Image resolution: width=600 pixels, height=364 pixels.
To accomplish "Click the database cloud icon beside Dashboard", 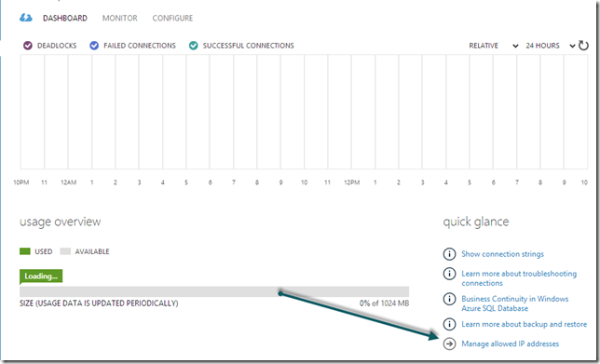I will click(x=26, y=18).
